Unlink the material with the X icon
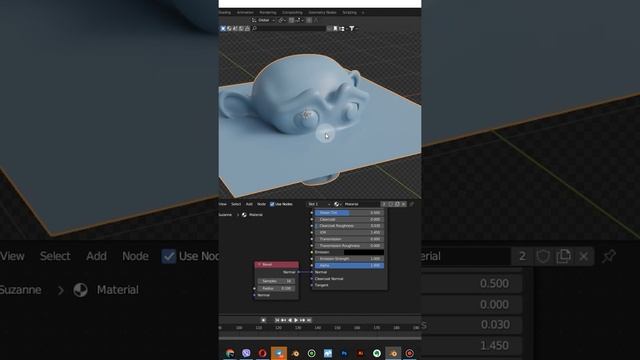 (404, 204)
